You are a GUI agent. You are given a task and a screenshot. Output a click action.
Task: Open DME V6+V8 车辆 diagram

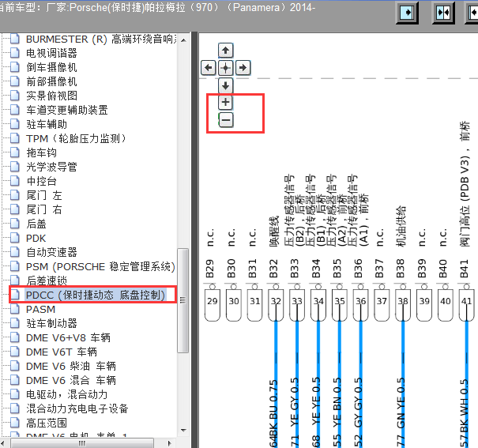pos(68,337)
